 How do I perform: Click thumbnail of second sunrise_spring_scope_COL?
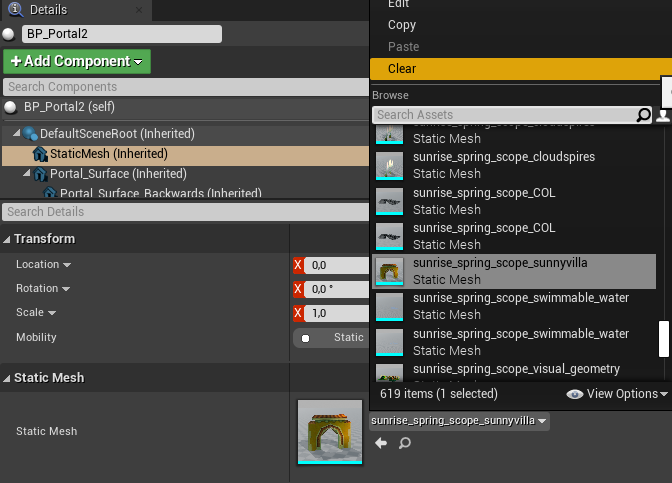390,237
